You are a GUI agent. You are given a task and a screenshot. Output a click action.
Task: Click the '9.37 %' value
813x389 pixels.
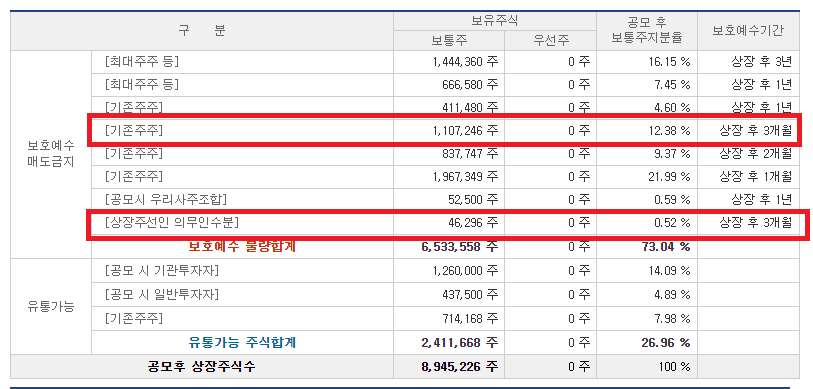click(672, 154)
